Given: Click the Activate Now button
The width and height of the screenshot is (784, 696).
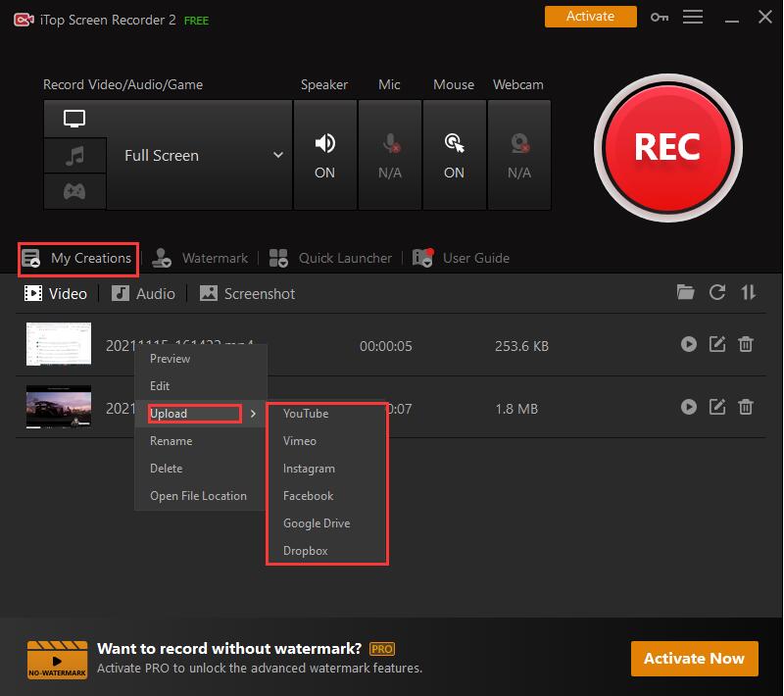Looking at the screenshot, I should click(x=694, y=659).
